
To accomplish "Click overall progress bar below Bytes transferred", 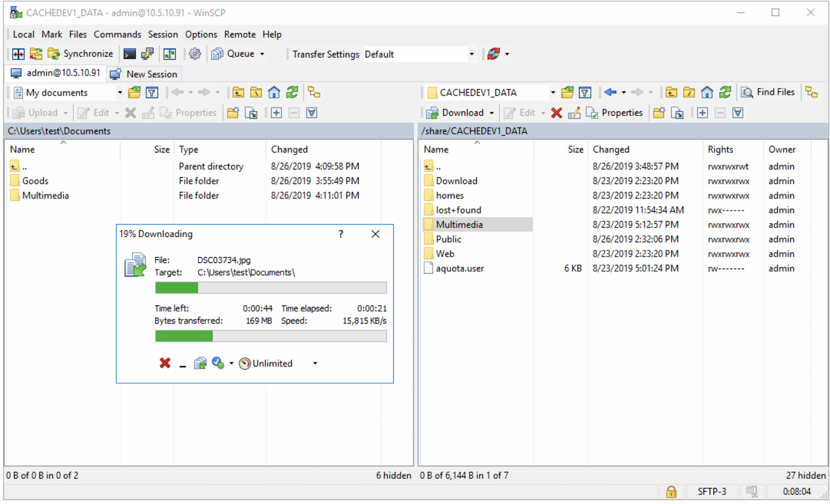I will pyautogui.click(x=271, y=336).
